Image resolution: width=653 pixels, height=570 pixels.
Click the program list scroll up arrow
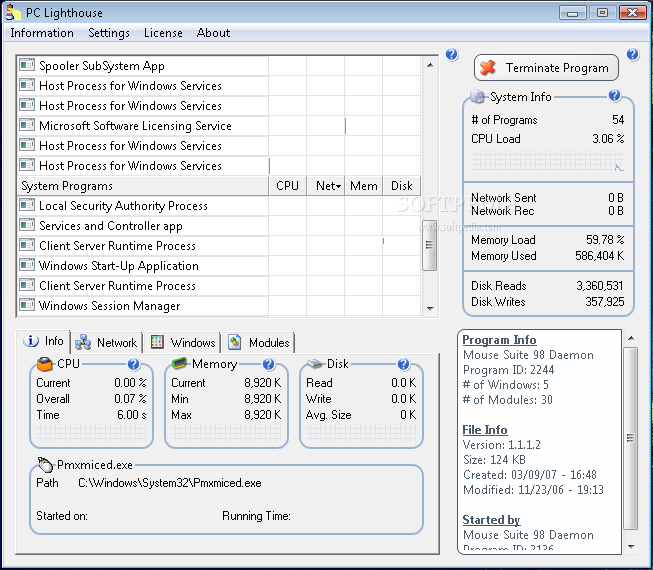coord(430,65)
